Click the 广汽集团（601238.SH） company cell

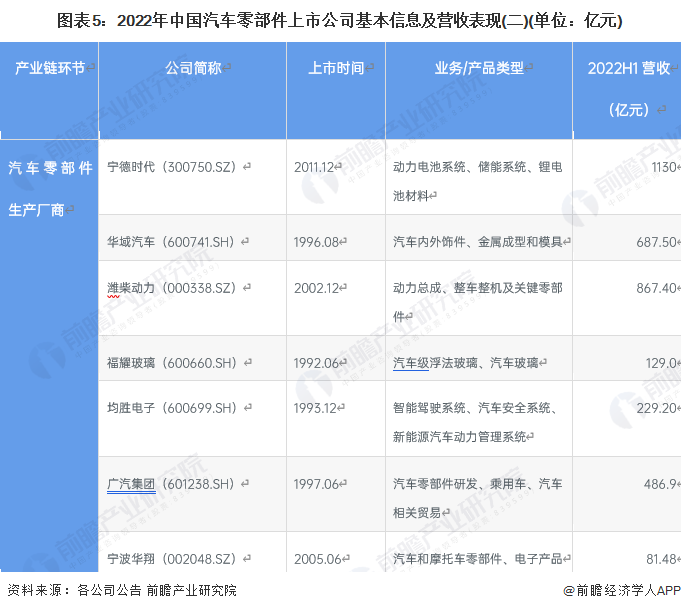(x=173, y=483)
